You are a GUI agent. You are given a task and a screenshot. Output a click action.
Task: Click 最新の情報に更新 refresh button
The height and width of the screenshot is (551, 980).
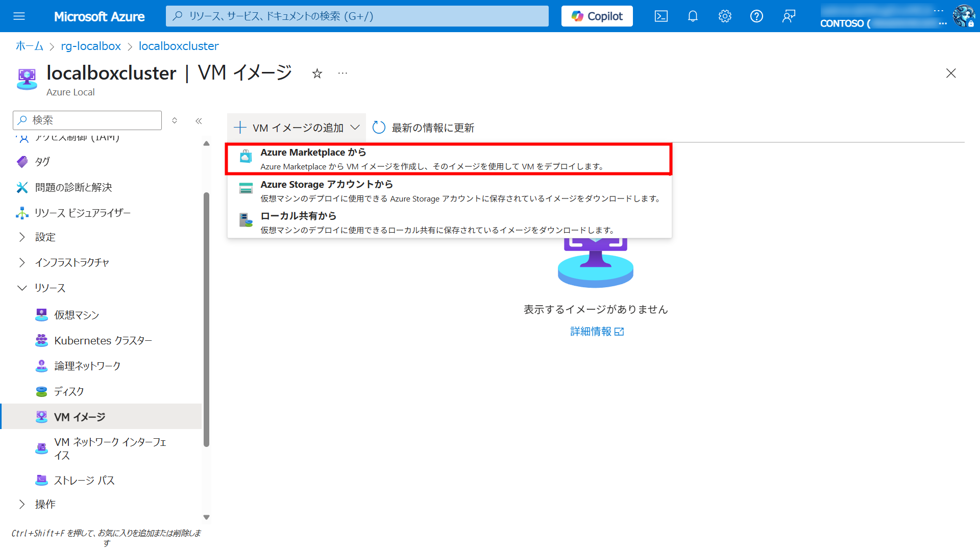(424, 128)
